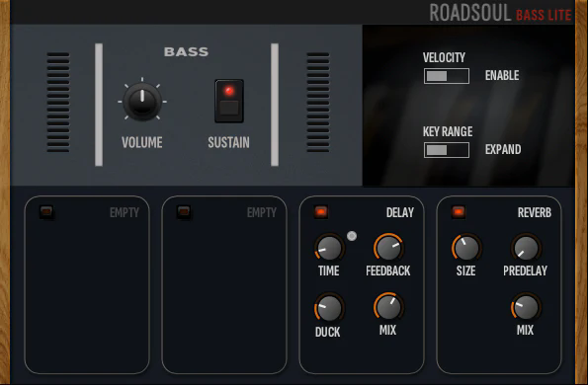Disable the Delay effect power button
588x385 pixels.
321,212
